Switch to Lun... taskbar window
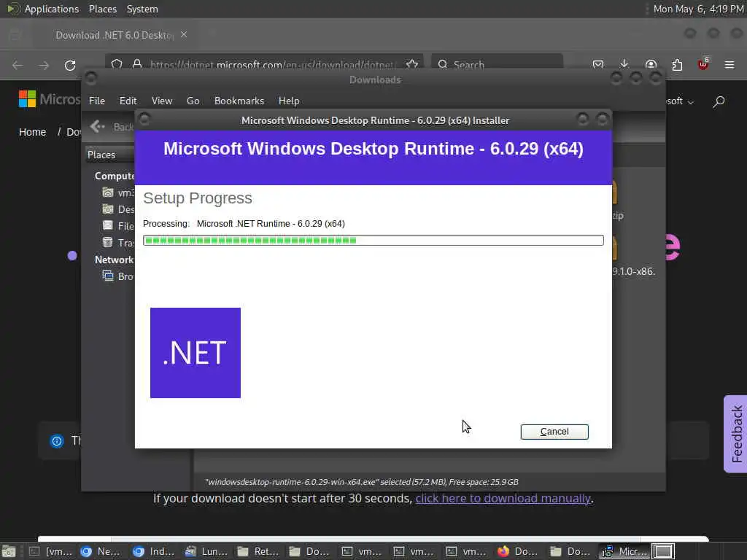747x560 pixels. 206,551
